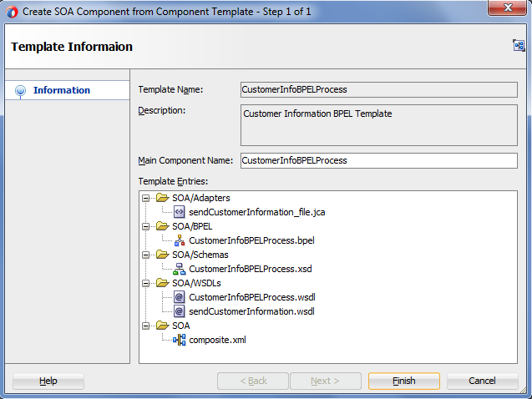This screenshot has width=532, height=399.
Task: Click the Main Component Name field
Action: (379, 160)
